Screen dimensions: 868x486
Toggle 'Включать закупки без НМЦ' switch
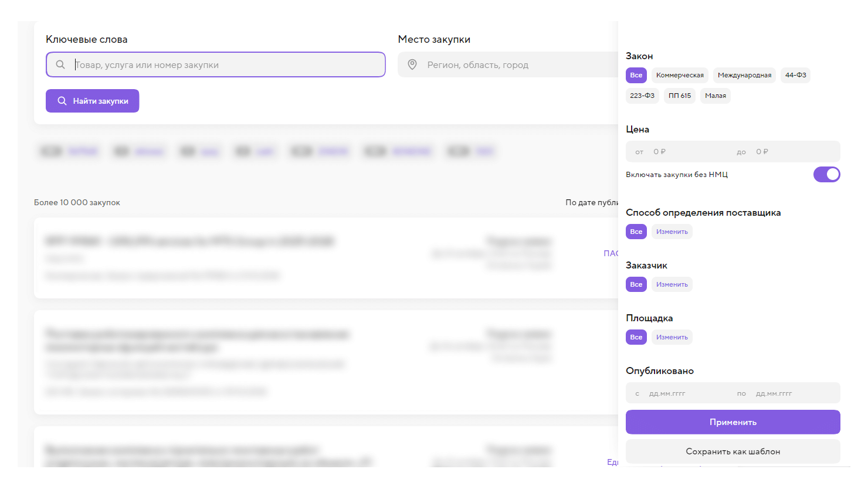[826, 174]
